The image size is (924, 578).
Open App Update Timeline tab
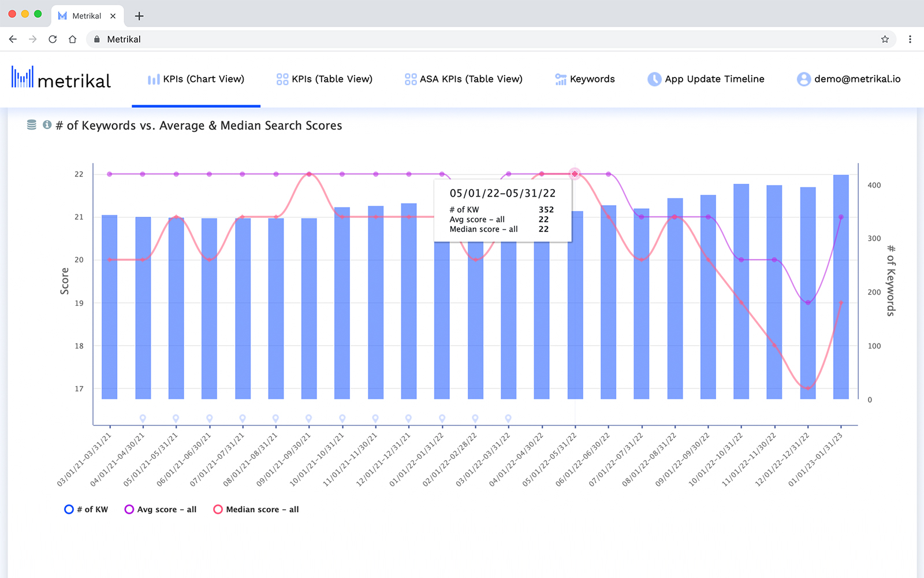(706, 79)
